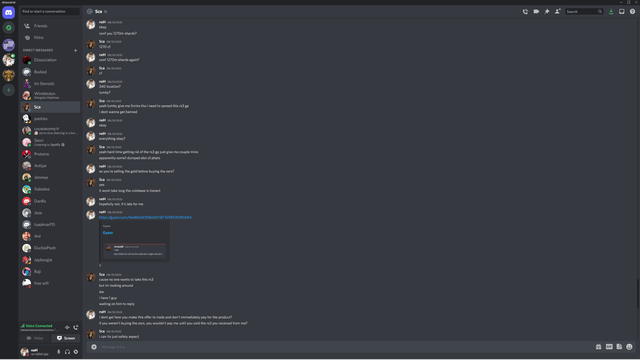Open the Gyazo embed title link

pyautogui.click(x=108, y=233)
